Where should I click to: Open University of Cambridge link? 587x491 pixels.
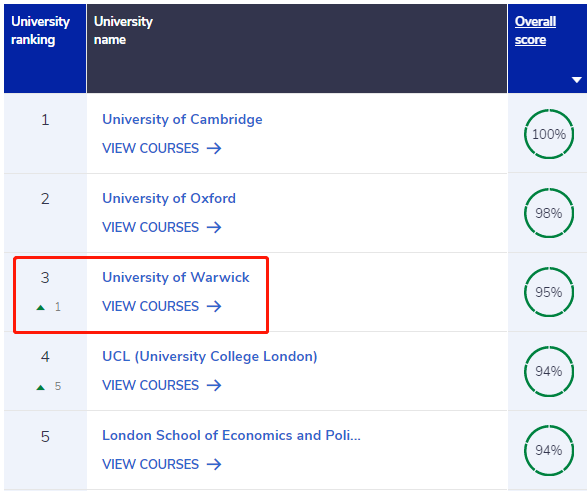182,119
